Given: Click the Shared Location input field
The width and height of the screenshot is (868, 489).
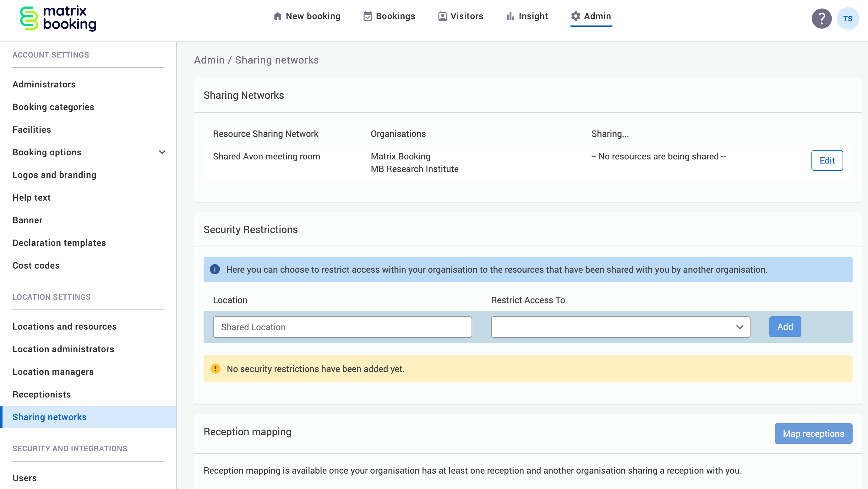Looking at the screenshot, I should pyautogui.click(x=342, y=327).
